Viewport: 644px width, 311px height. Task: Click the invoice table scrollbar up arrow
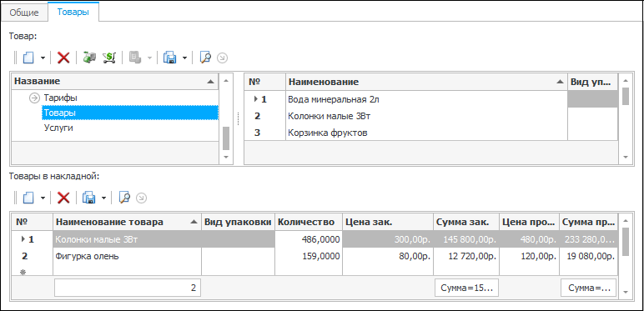626,221
